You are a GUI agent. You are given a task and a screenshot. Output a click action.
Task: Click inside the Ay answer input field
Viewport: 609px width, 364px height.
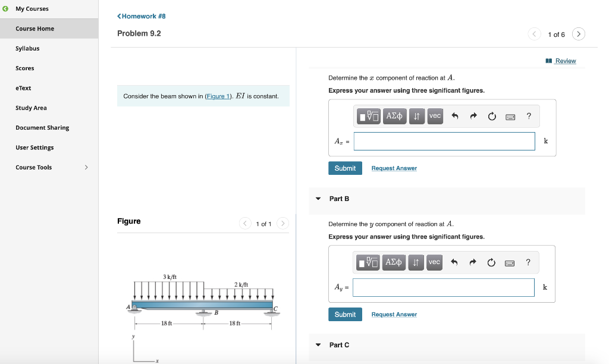(443, 287)
